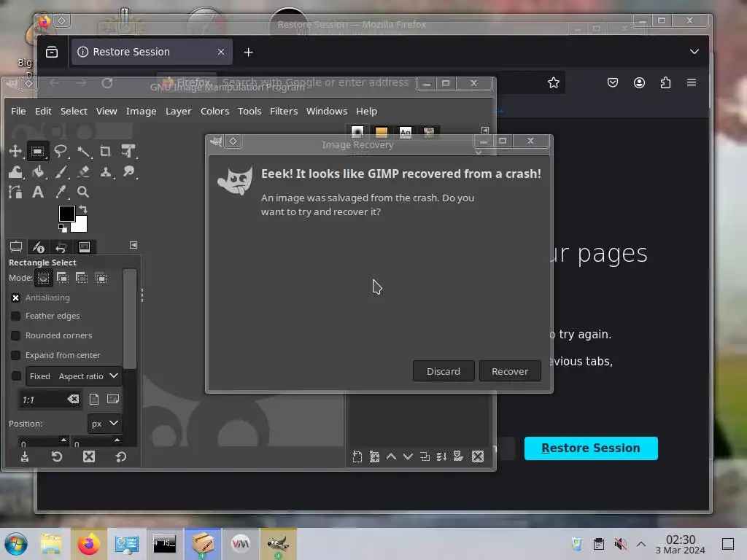
Task: Choose Add to selection mode
Action: coord(63,278)
